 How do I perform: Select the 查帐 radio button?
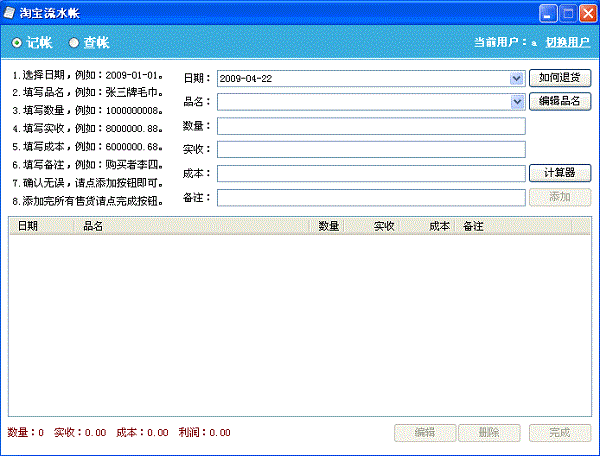click(x=74, y=43)
